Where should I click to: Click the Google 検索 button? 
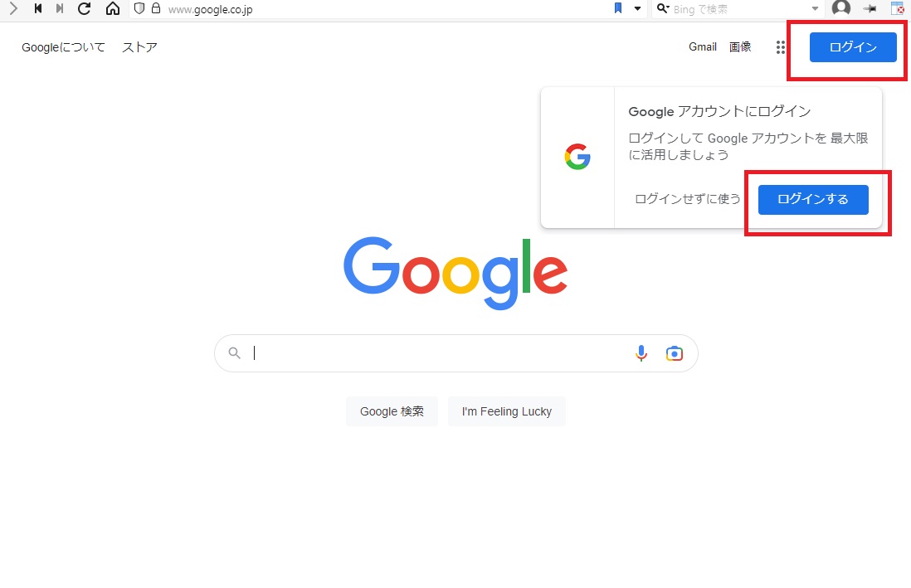[x=392, y=411]
